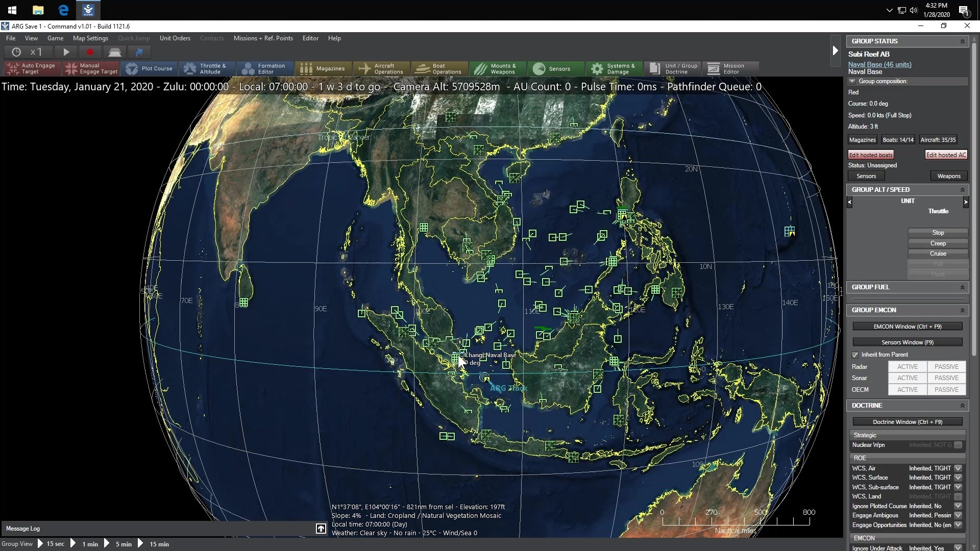The image size is (980, 551).
Task: Open Aircraft Operations
Action: pyautogui.click(x=381, y=68)
